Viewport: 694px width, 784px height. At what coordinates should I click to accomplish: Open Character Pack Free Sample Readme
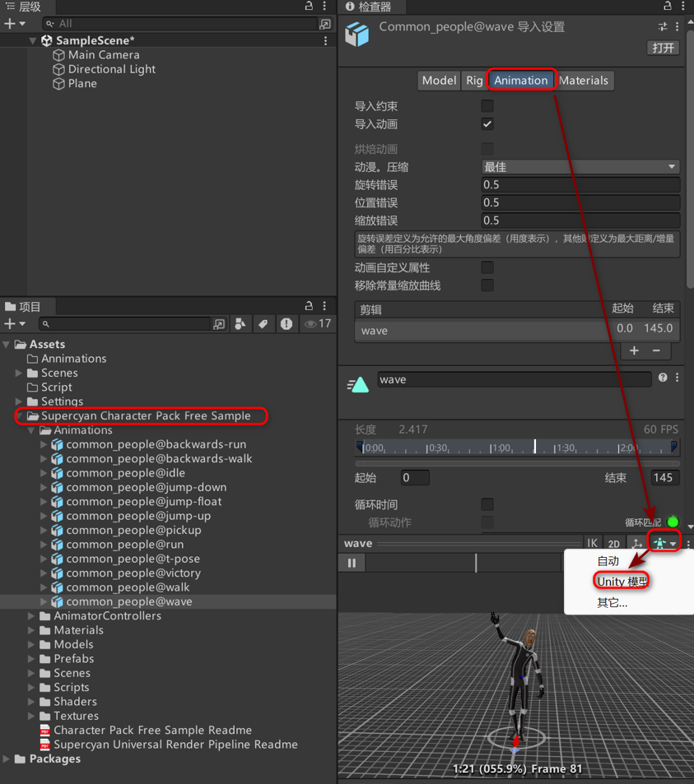[152, 731]
